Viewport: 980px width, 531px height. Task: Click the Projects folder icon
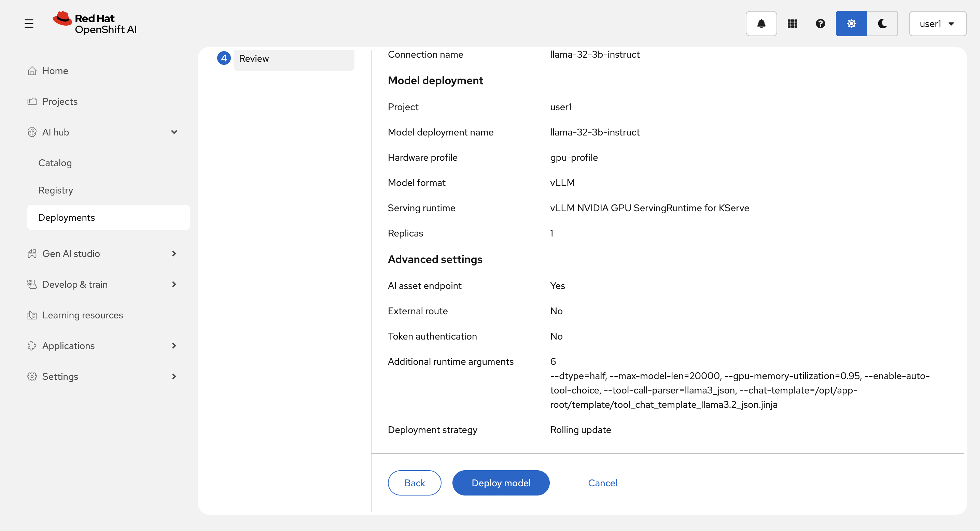pos(32,101)
